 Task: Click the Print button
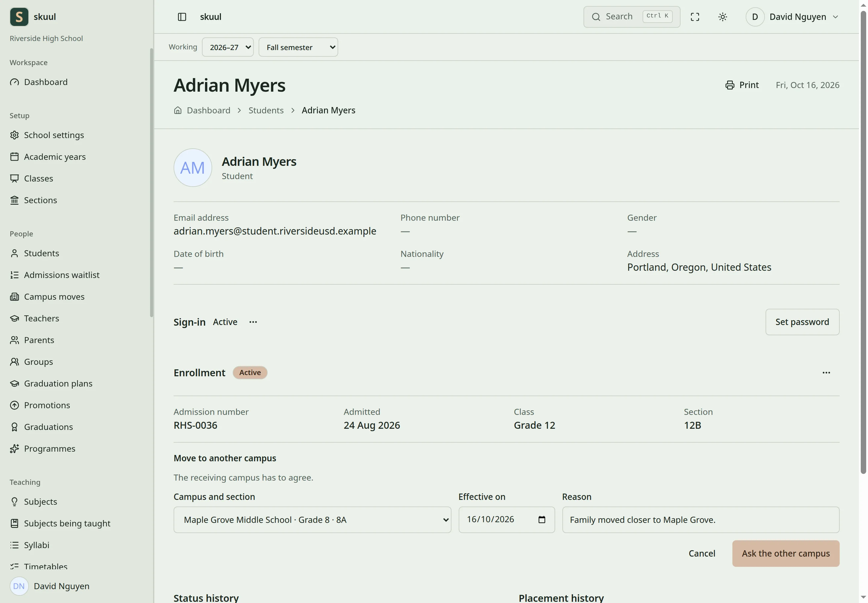tap(742, 85)
